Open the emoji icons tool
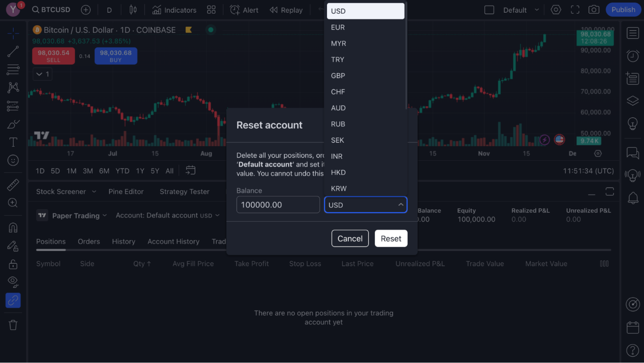Viewport: 644px width, 363px height. click(13, 160)
